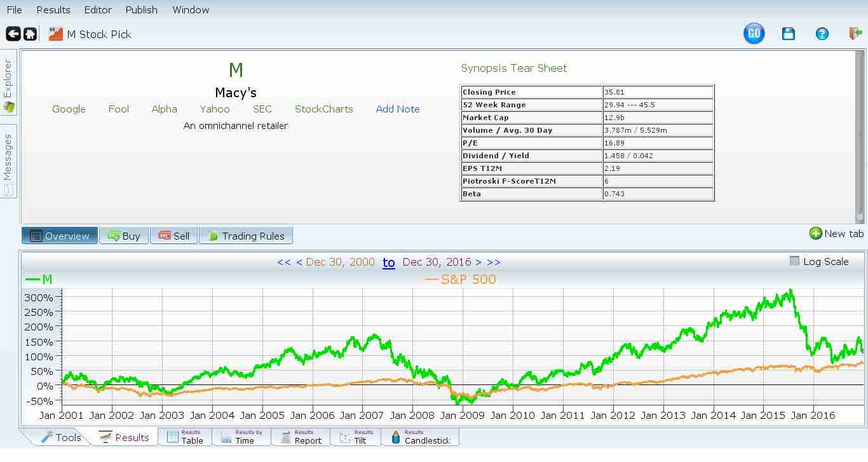Select the Results bottom tab
Viewport: 868px width, 462px height.
124,437
